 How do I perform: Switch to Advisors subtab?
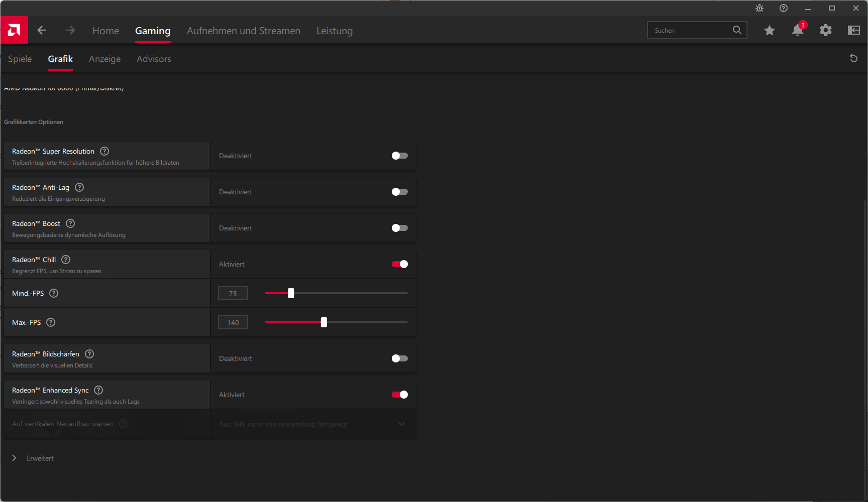(154, 59)
